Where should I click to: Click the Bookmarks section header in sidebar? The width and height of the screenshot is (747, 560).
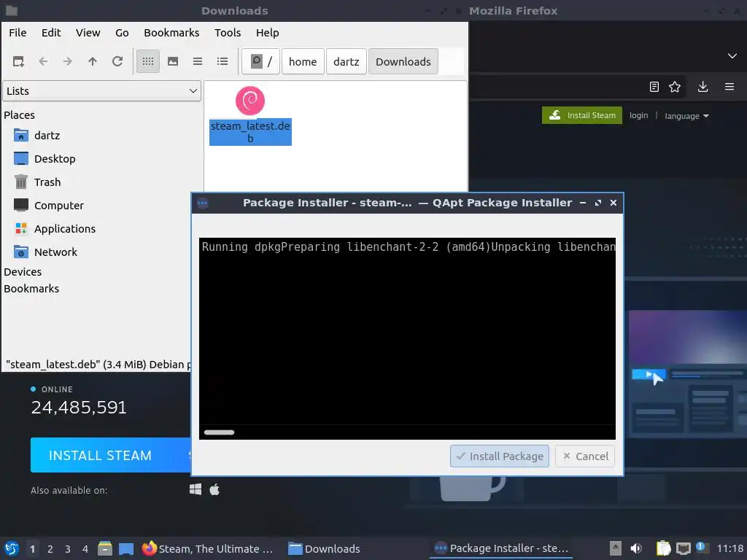31,289
